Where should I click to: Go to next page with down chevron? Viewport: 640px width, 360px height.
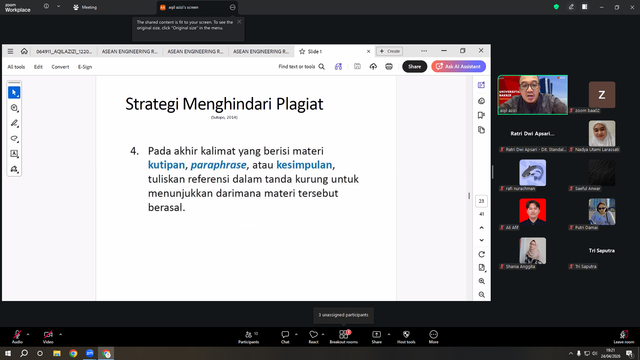click(482, 240)
